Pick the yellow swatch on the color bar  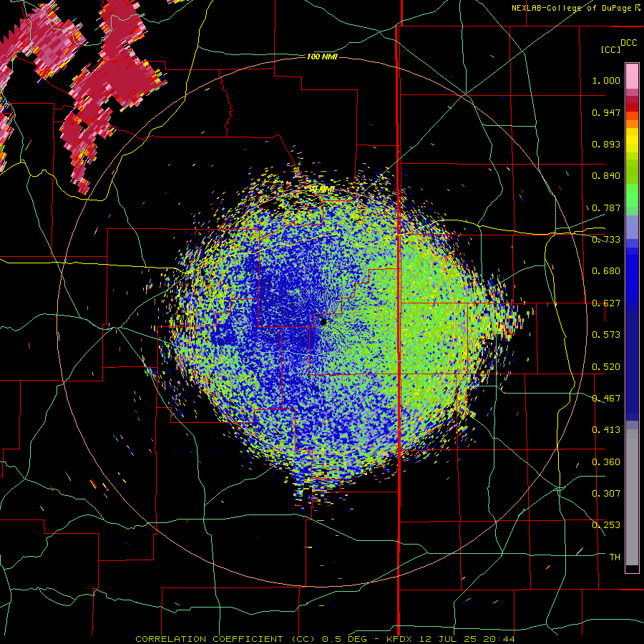(632, 140)
